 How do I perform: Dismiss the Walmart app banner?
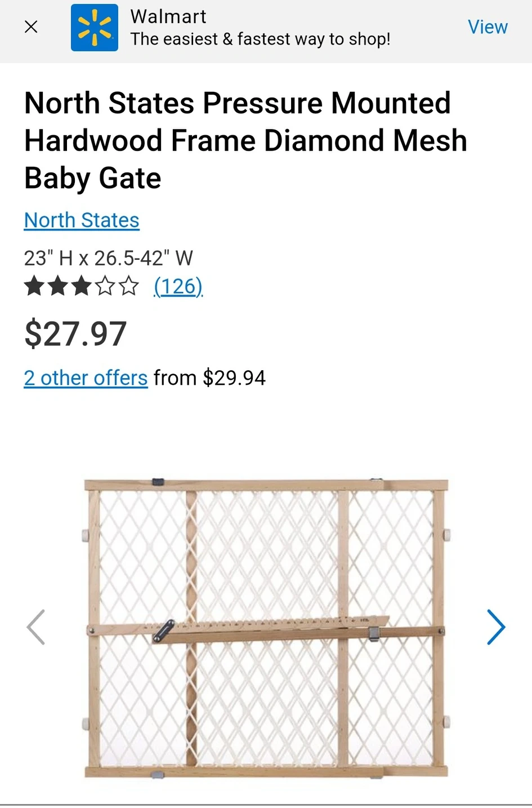click(32, 26)
